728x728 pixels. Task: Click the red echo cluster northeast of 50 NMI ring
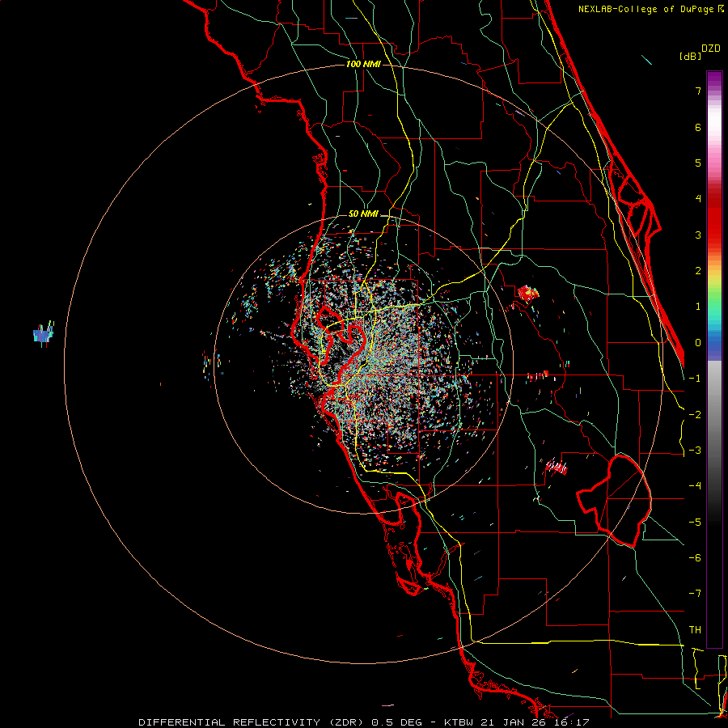(x=528, y=294)
